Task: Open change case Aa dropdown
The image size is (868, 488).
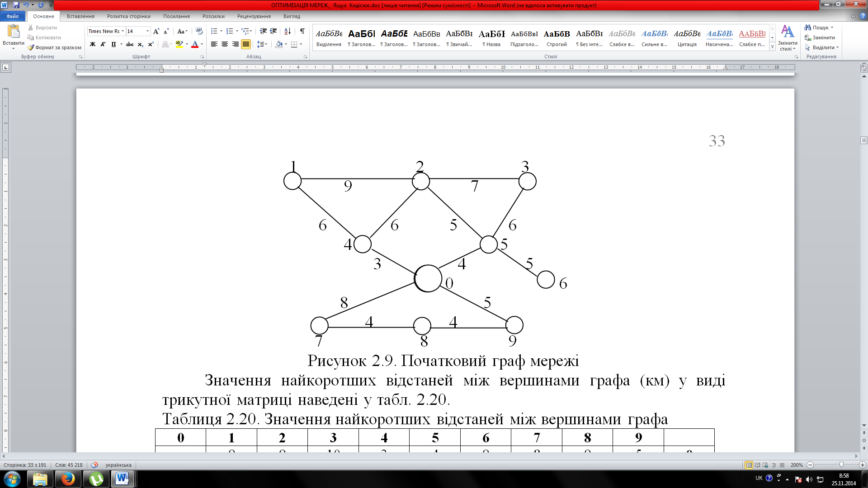Action: point(182,31)
